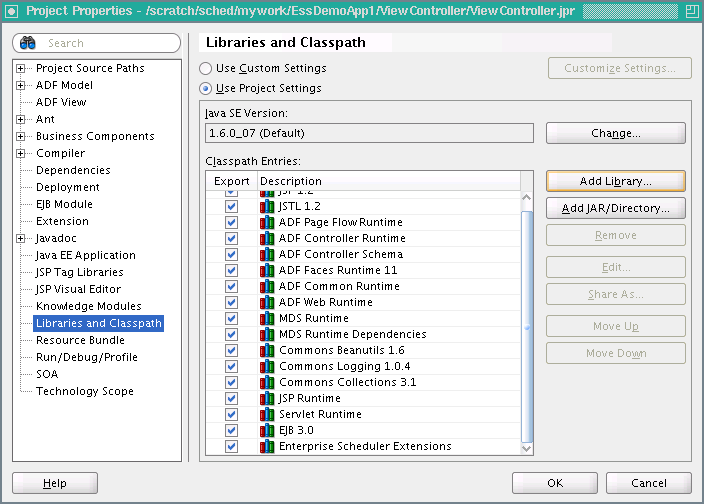The height and width of the screenshot is (504, 704).
Task: Click the Cancel button
Action: [649, 483]
